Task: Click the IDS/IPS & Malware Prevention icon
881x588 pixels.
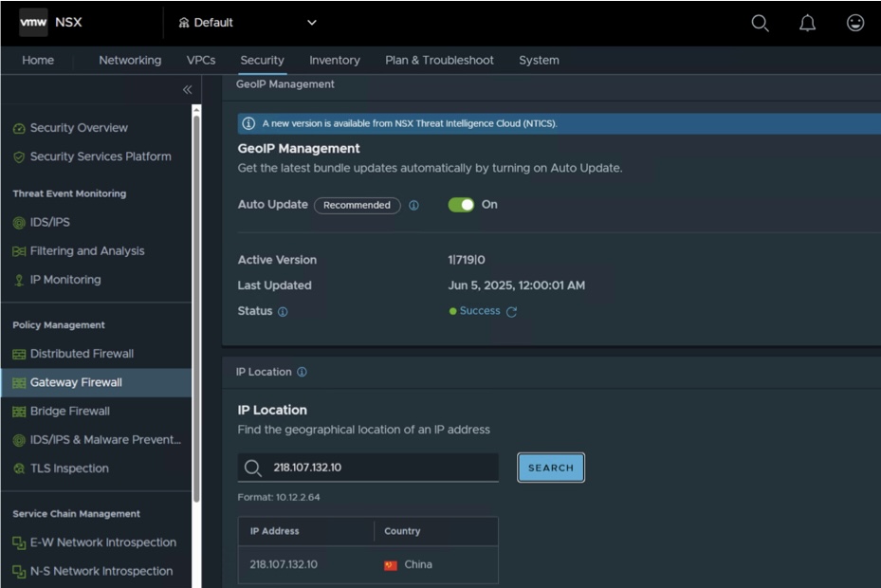Action: (19, 440)
